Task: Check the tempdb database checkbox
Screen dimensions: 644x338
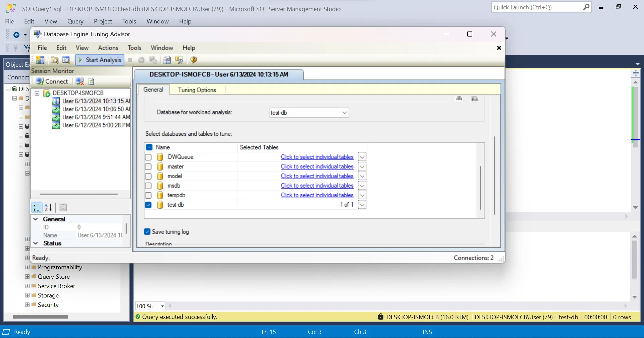Action: coord(148,195)
